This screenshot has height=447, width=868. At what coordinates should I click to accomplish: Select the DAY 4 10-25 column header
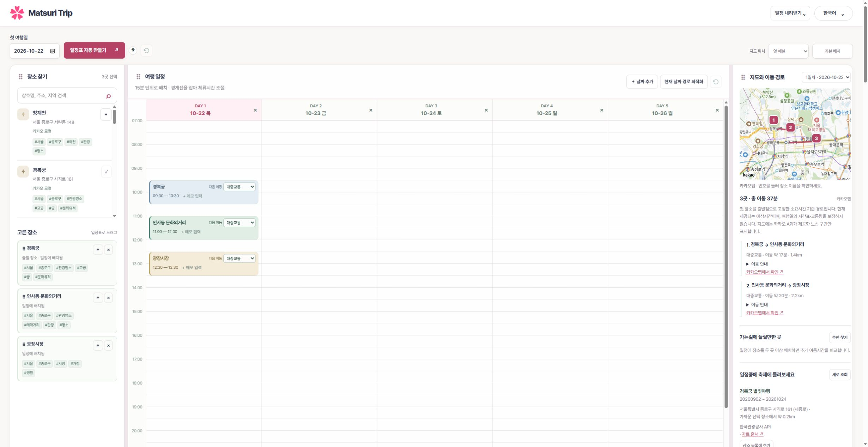(x=547, y=110)
